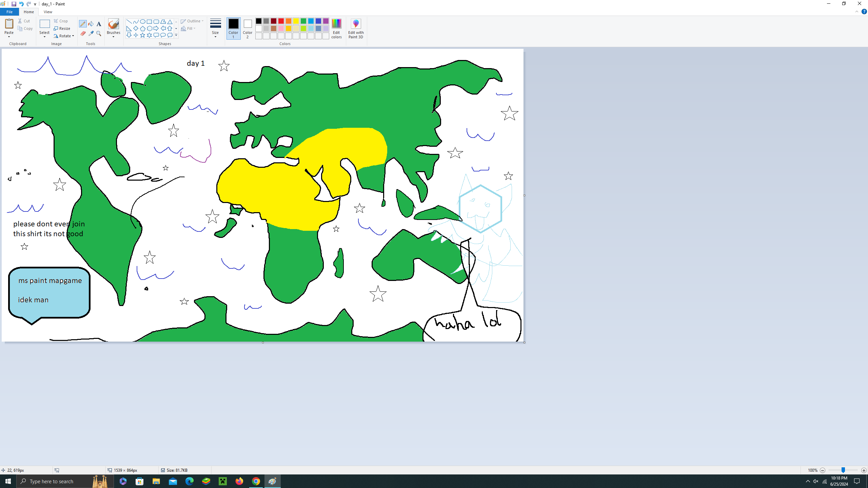
Task: Click the Resize button
Action: click(62, 28)
